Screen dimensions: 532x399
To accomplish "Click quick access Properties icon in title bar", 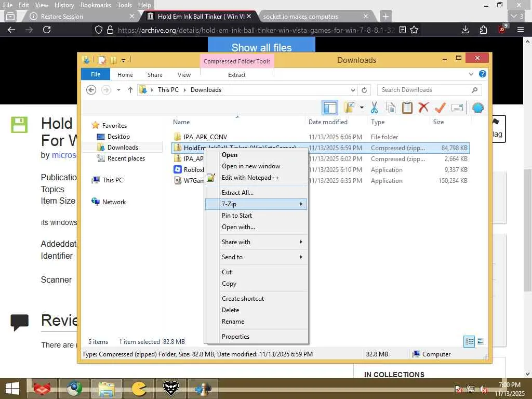I will pos(102,60).
